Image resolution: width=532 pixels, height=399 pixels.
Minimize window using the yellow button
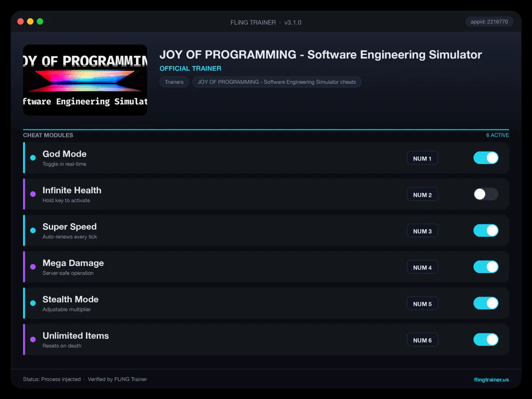point(30,21)
